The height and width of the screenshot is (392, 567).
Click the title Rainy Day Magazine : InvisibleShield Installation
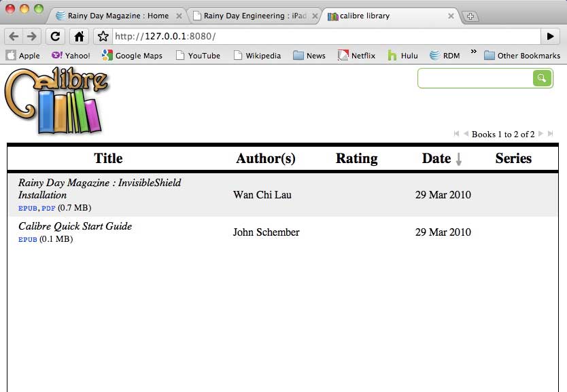99,189
